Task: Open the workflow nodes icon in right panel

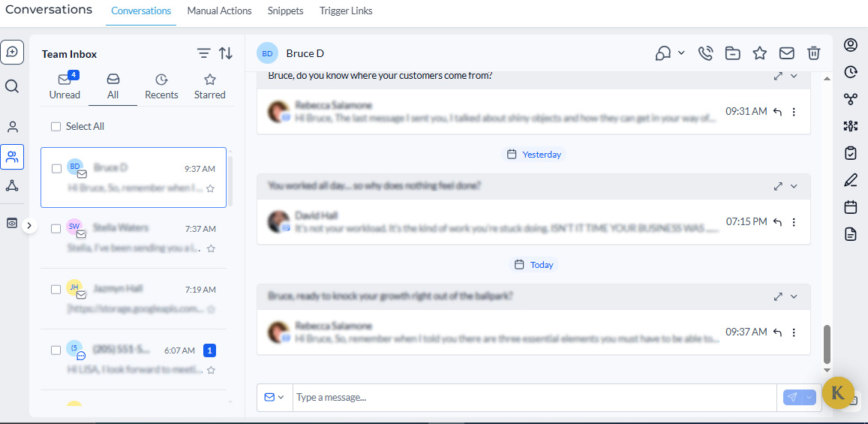Action: coord(850,99)
